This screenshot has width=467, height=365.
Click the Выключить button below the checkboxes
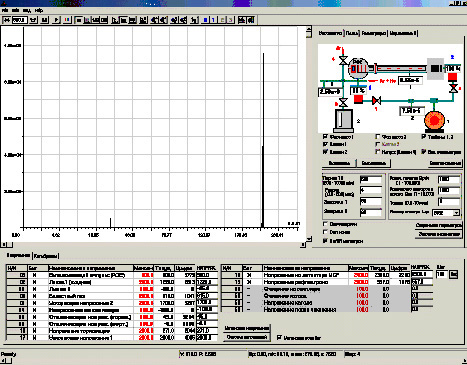(x=374, y=163)
